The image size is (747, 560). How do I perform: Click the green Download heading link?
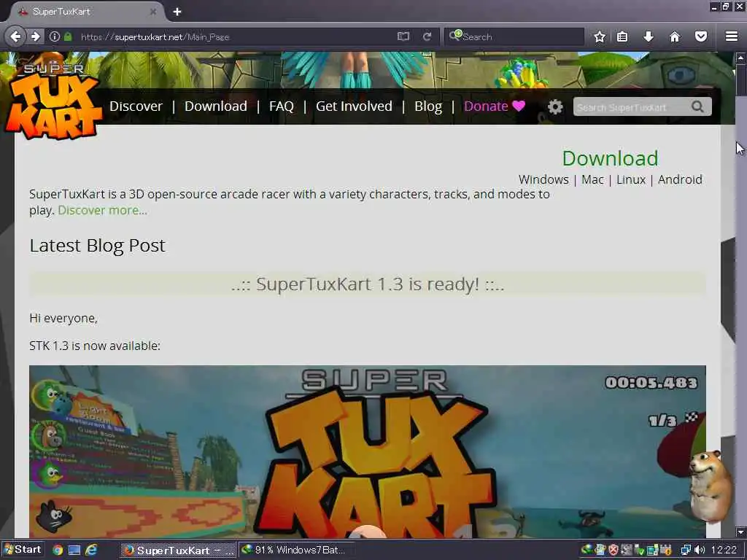(x=610, y=158)
